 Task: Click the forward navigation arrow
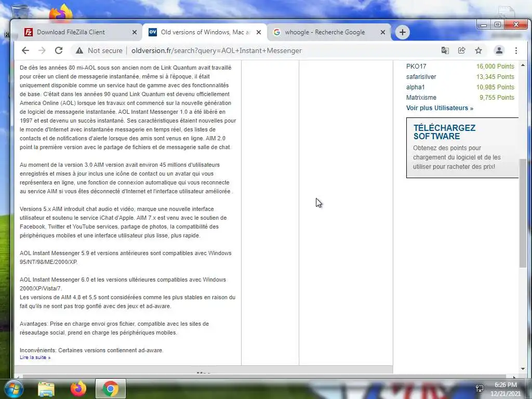42,50
